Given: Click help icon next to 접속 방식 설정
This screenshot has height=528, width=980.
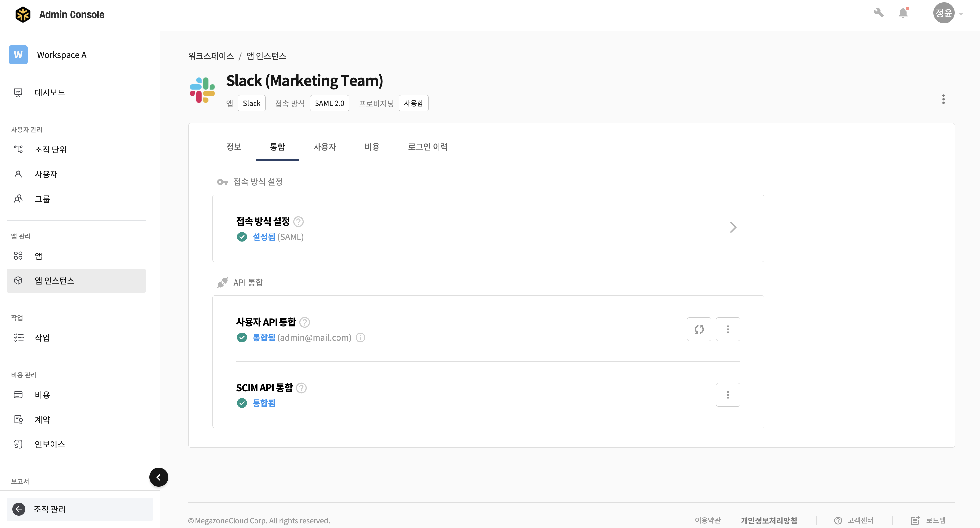Looking at the screenshot, I should click(x=299, y=221).
